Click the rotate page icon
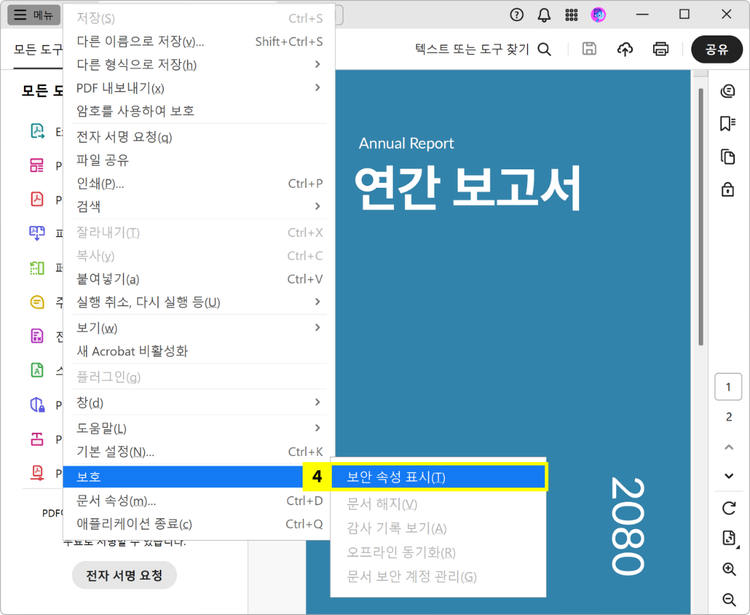The height and width of the screenshot is (615, 750). 728,508
